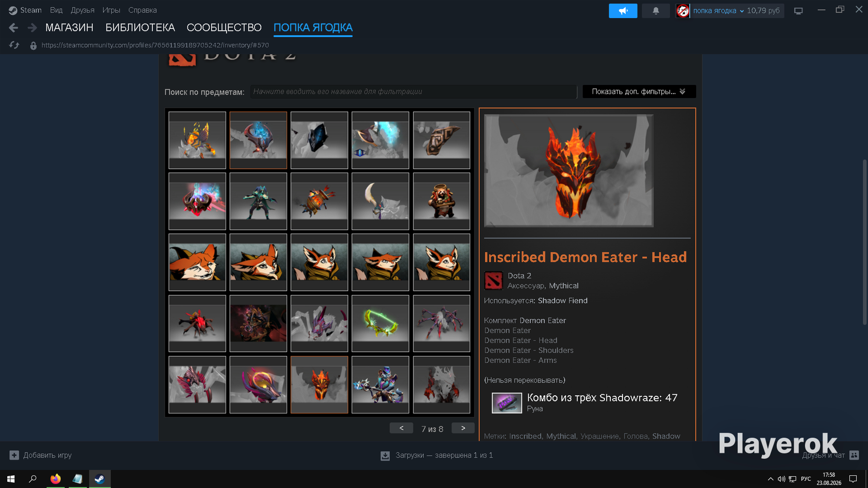Open Загрузки — завершена 1 из 1
This screenshot has height=488, width=868.
point(444,455)
